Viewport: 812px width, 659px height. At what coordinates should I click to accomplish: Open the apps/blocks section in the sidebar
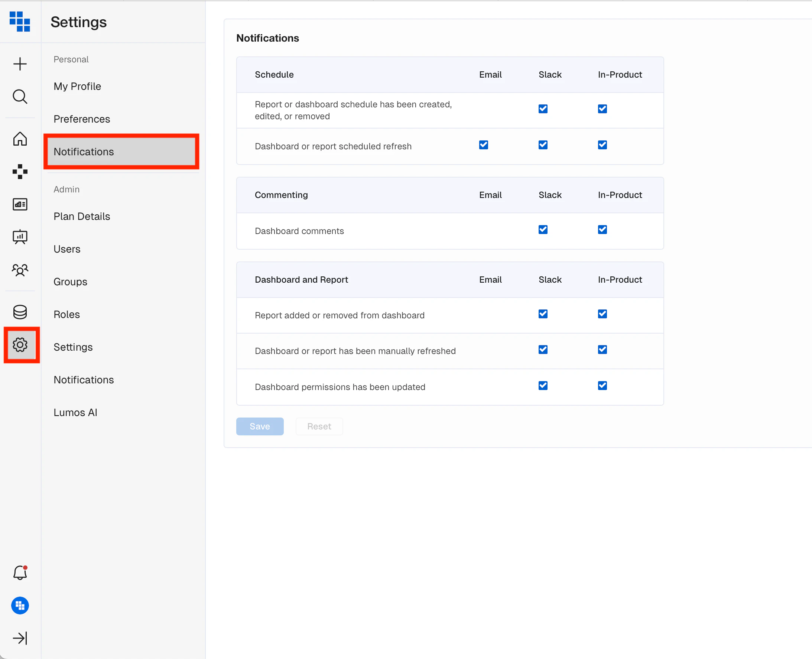pos(20,172)
